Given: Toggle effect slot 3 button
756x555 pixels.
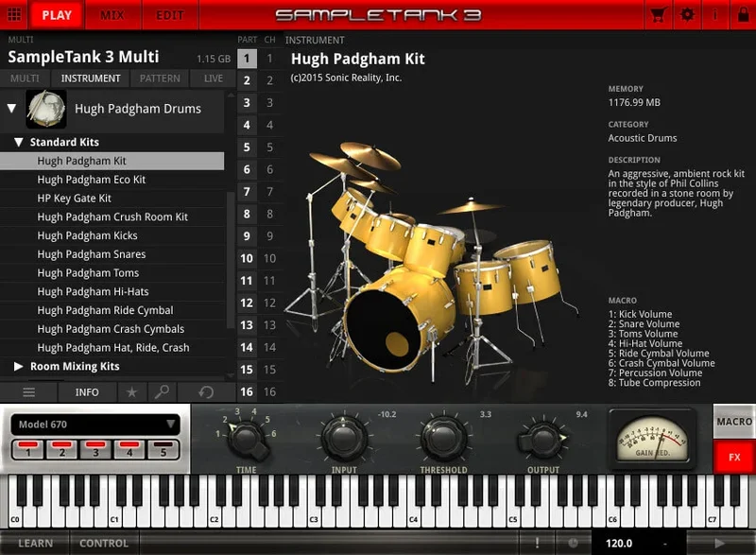Looking at the screenshot, I should pos(95,449).
